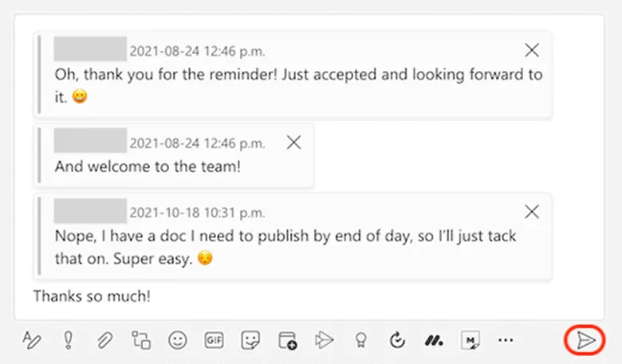Open the GIF picker

pos(215,340)
